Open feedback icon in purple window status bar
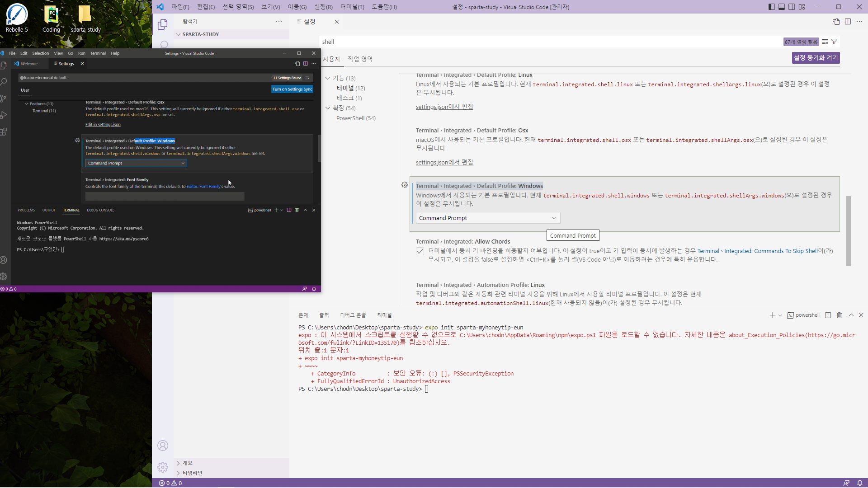The width and height of the screenshot is (868, 488). (x=847, y=483)
